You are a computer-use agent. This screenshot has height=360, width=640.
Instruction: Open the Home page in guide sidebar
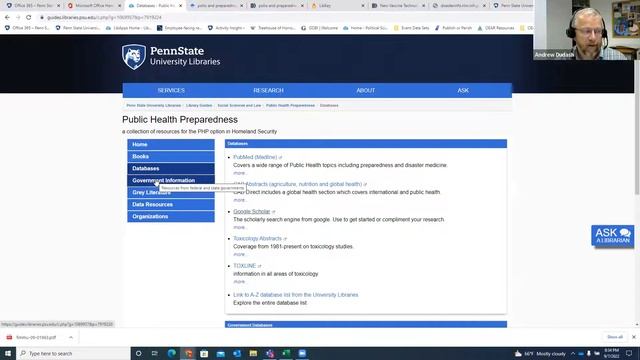pyautogui.click(x=171, y=144)
